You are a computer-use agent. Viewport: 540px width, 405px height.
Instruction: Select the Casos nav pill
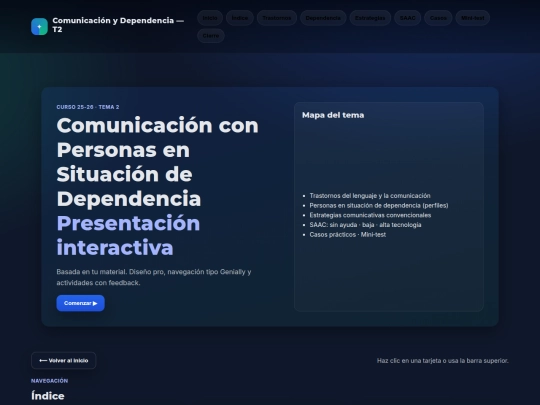438,18
